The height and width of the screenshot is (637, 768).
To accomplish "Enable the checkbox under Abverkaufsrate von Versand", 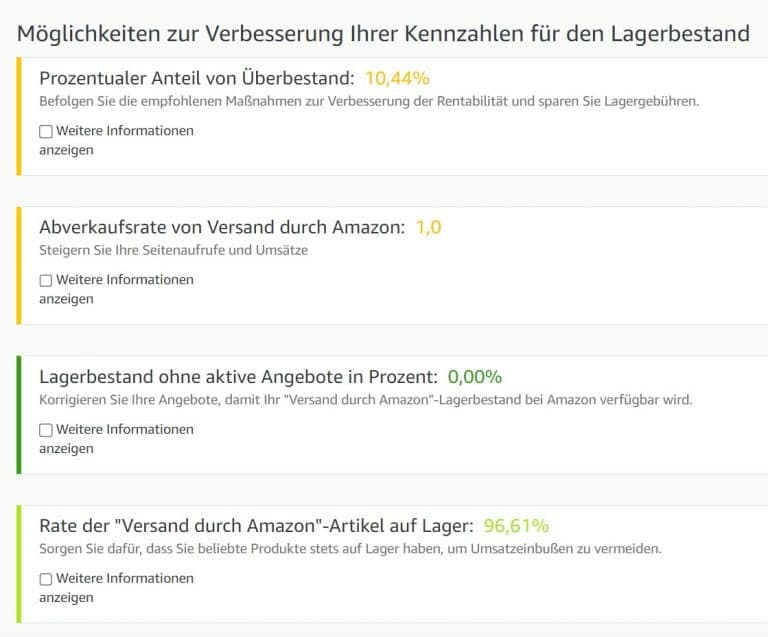I will (x=46, y=280).
